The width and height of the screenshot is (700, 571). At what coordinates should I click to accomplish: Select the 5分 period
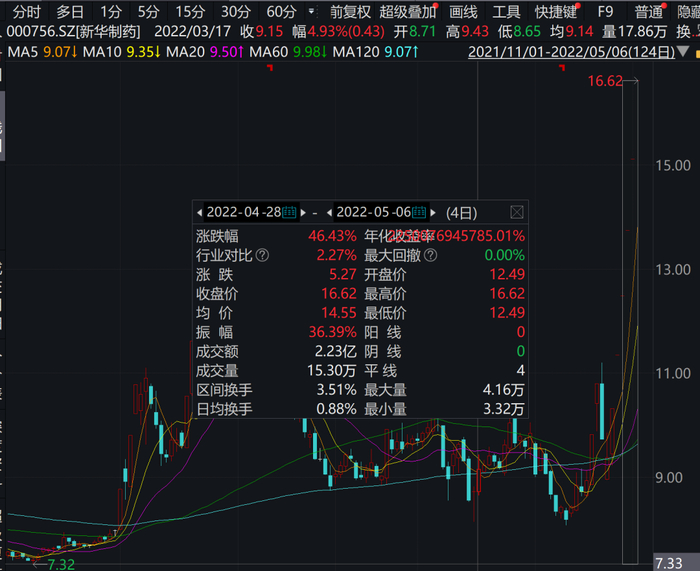coord(148,12)
